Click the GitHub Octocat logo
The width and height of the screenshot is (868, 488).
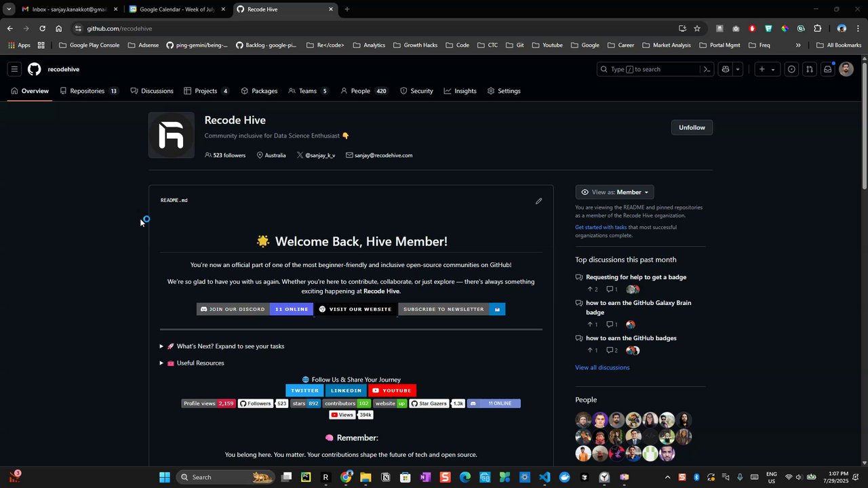pos(34,69)
